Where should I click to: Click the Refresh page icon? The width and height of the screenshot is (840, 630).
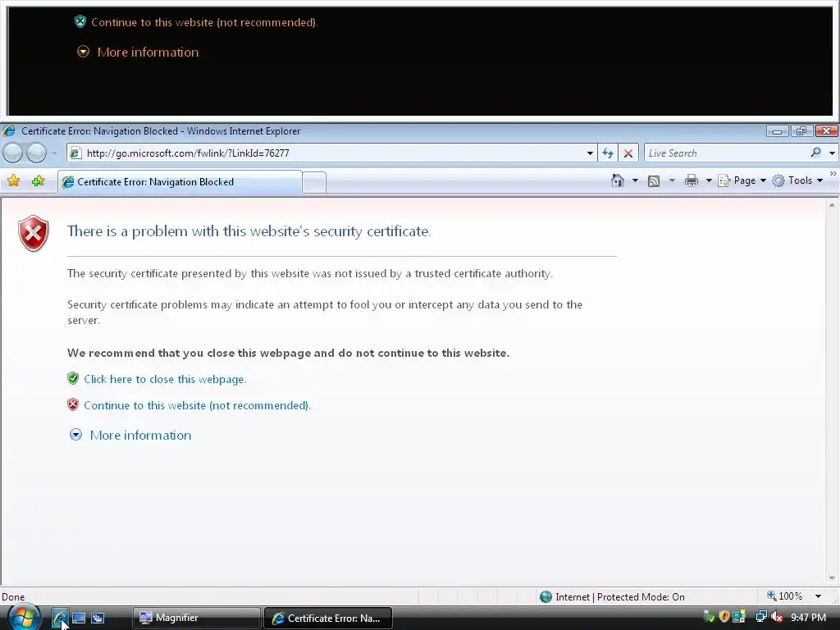[608, 153]
